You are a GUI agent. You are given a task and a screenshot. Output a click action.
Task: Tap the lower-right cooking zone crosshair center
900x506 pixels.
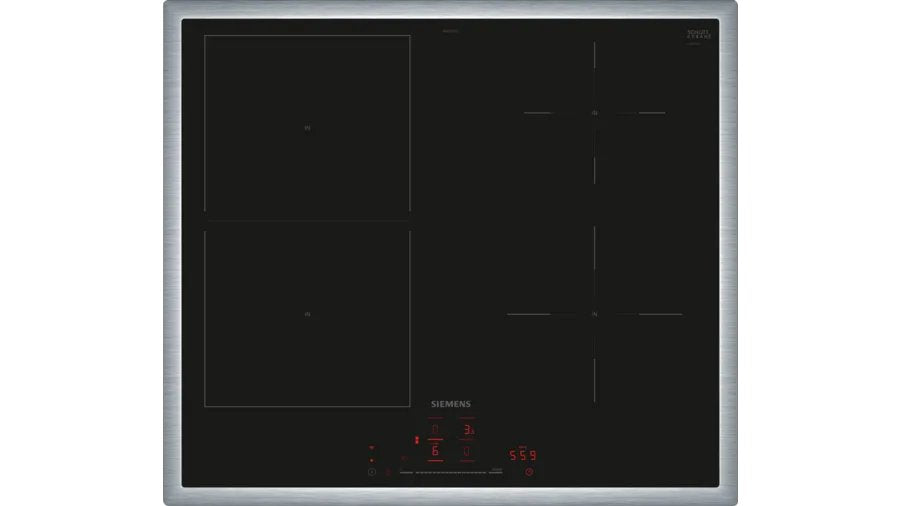point(594,314)
